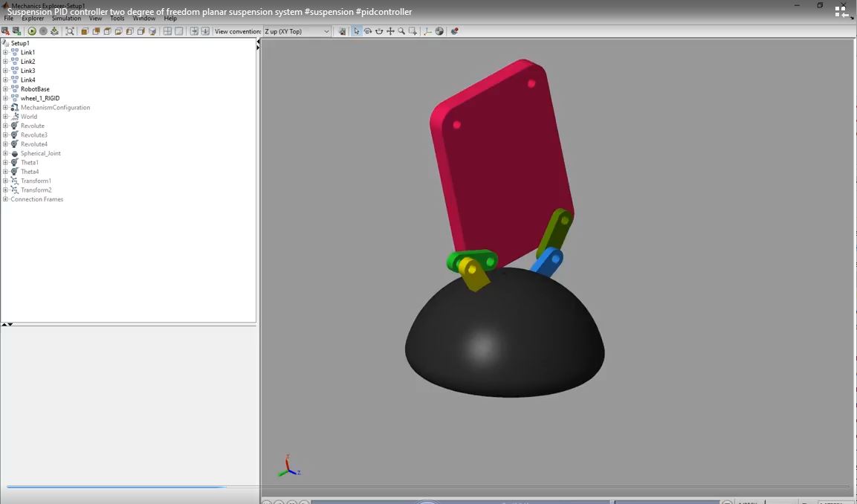The width and height of the screenshot is (857, 504).
Task: Click the grey stop button in toolbar
Action: pyautogui.click(x=43, y=31)
